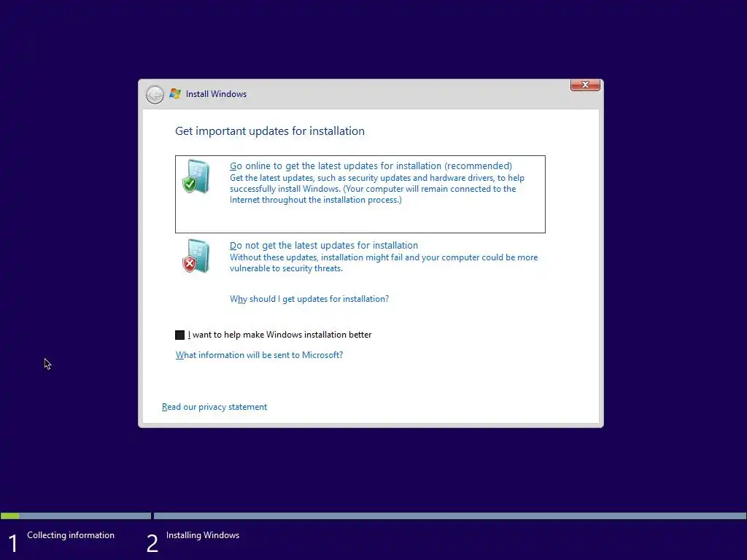
Task: Click the warning text under Do not get updates
Action: (x=384, y=262)
